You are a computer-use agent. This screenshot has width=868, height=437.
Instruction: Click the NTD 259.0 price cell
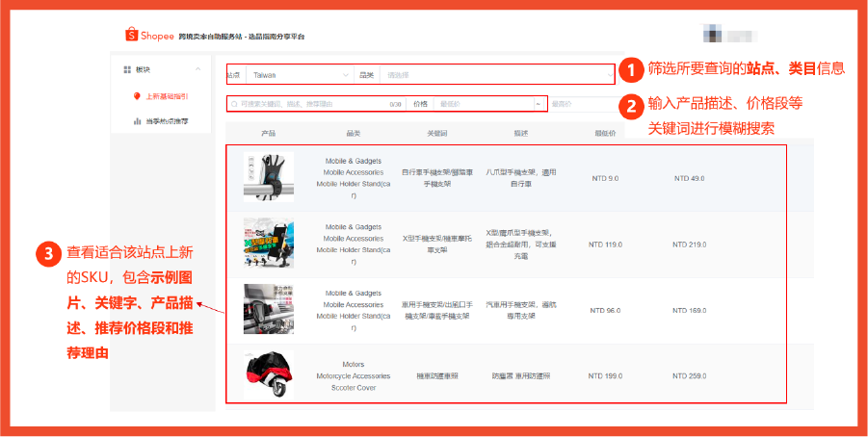(689, 376)
